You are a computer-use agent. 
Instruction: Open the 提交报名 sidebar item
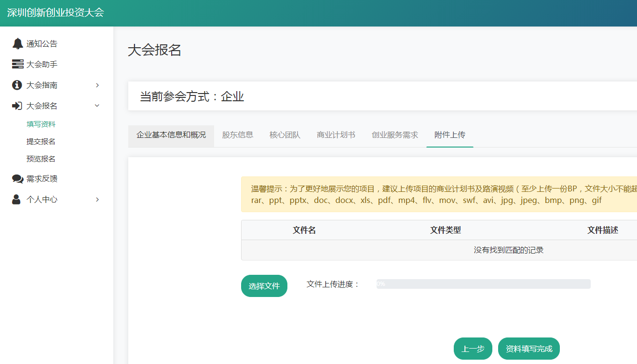[41, 142]
